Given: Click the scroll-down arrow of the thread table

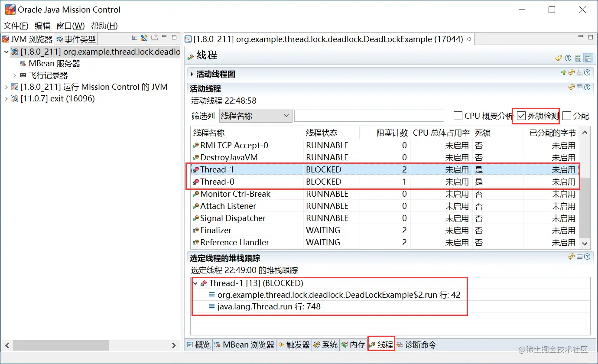Looking at the screenshot, I should tap(585, 244).
